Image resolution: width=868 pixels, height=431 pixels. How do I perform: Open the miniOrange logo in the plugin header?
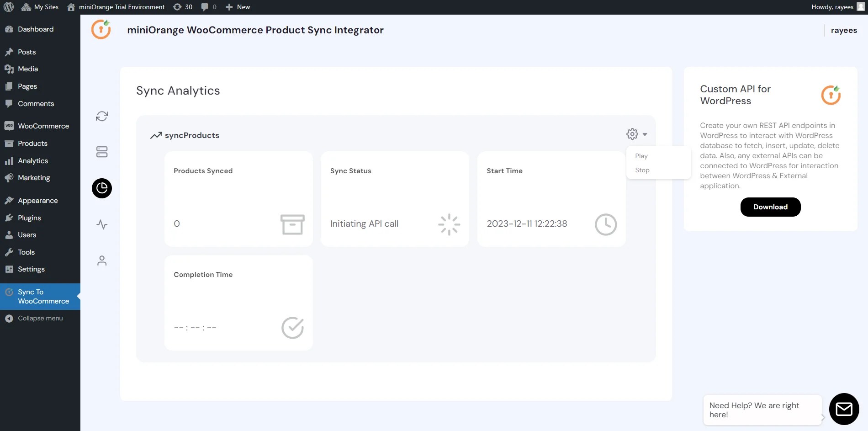(101, 29)
